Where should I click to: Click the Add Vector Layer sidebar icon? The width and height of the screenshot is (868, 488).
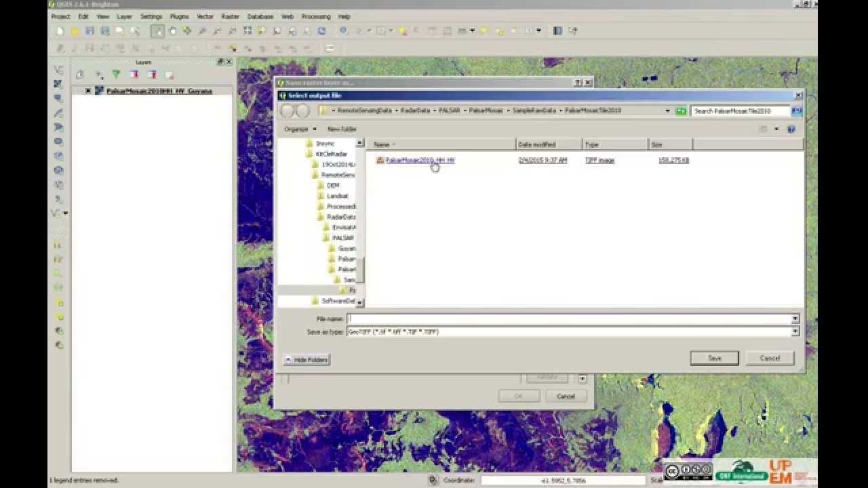[59, 70]
